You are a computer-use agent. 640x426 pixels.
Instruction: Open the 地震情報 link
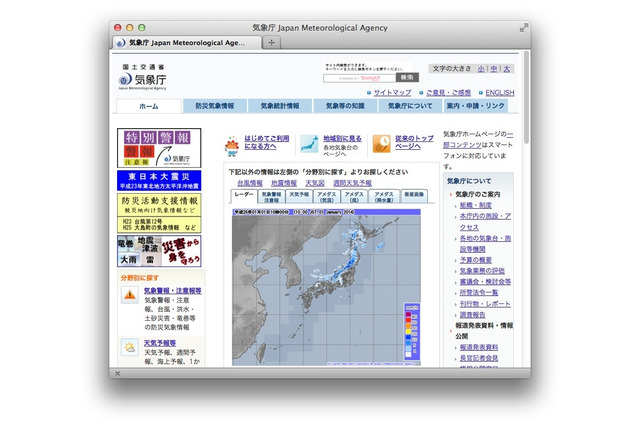point(284,183)
